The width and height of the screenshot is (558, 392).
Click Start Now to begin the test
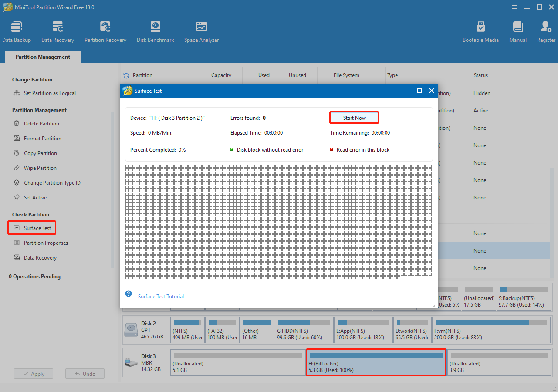pyautogui.click(x=354, y=117)
